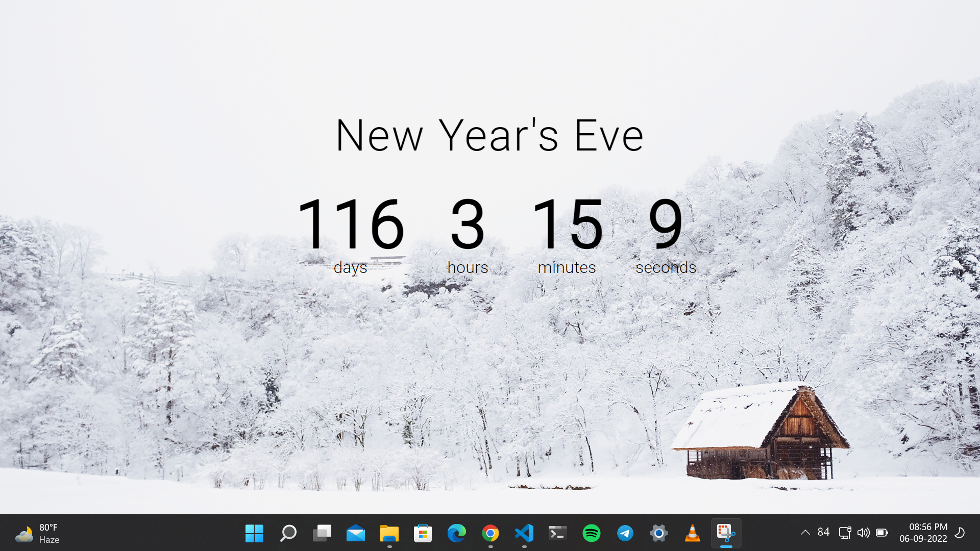980x551 pixels.
Task: Open the Mail app
Action: click(x=356, y=534)
